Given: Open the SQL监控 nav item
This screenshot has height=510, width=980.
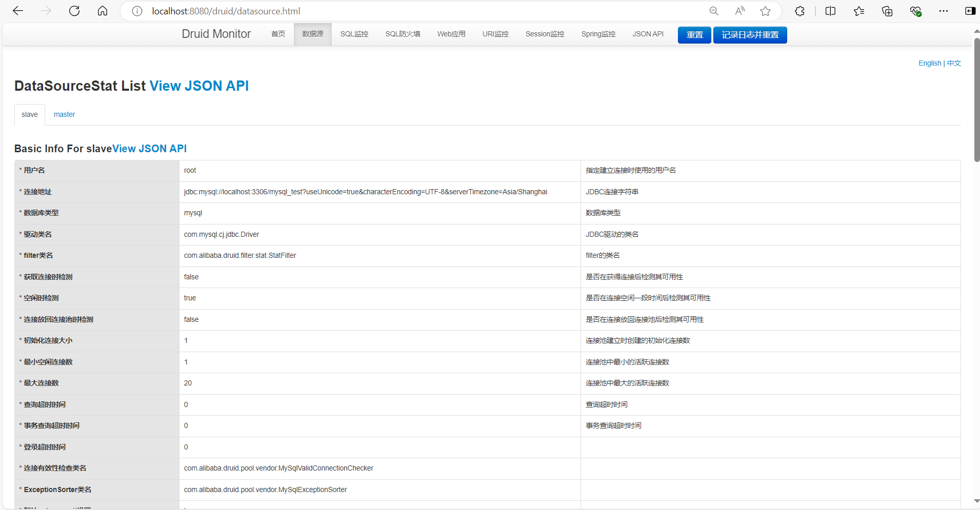Looking at the screenshot, I should click(x=354, y=34).
